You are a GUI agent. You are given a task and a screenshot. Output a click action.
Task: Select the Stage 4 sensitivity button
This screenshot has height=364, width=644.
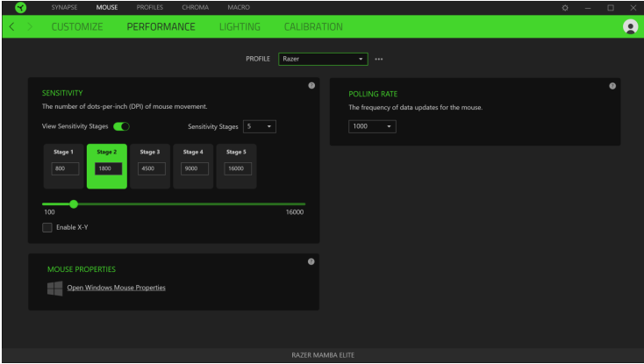point(193,166)
